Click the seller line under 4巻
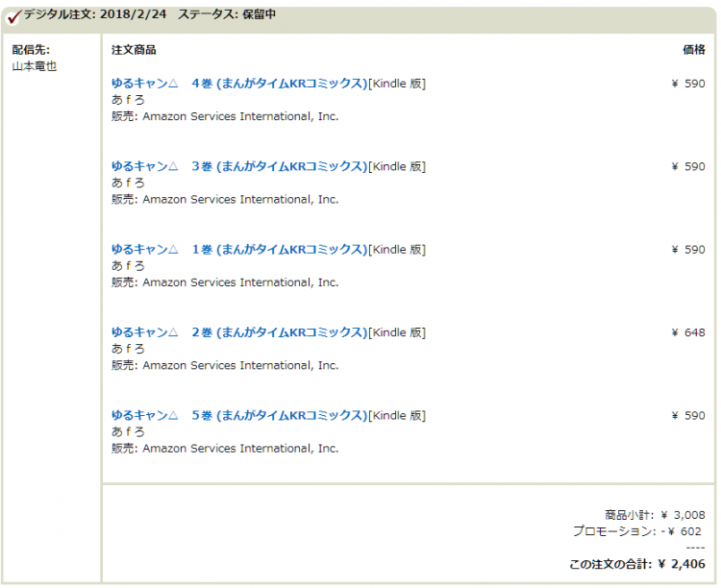Screen dimensions: 721x588 pos(225,116)
